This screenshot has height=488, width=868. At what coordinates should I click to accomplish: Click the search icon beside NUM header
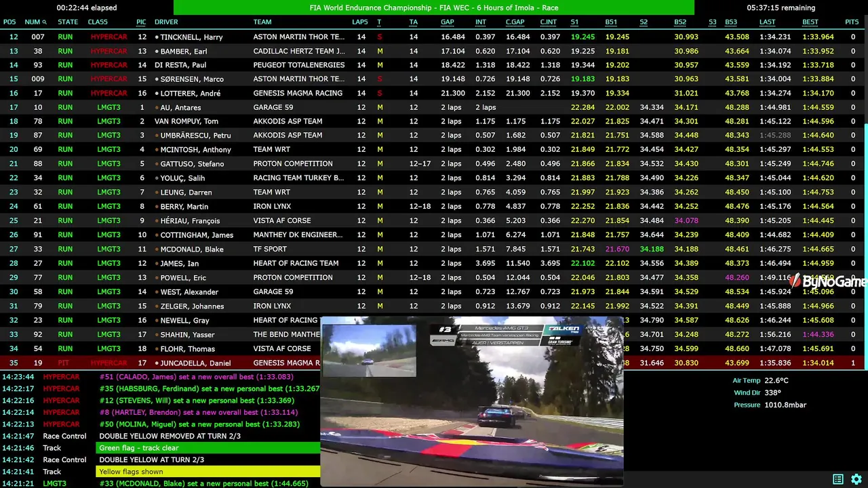pos(45,22)
